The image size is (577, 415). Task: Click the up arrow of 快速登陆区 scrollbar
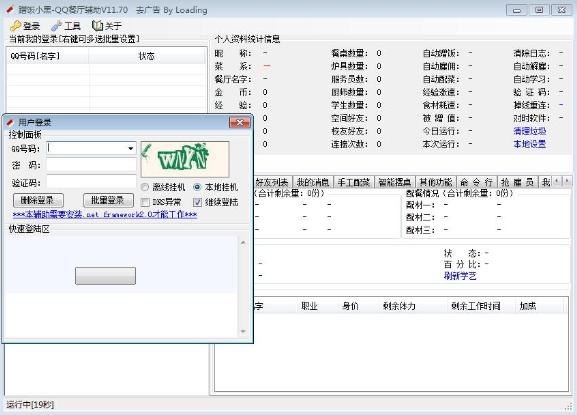point(243,242)
